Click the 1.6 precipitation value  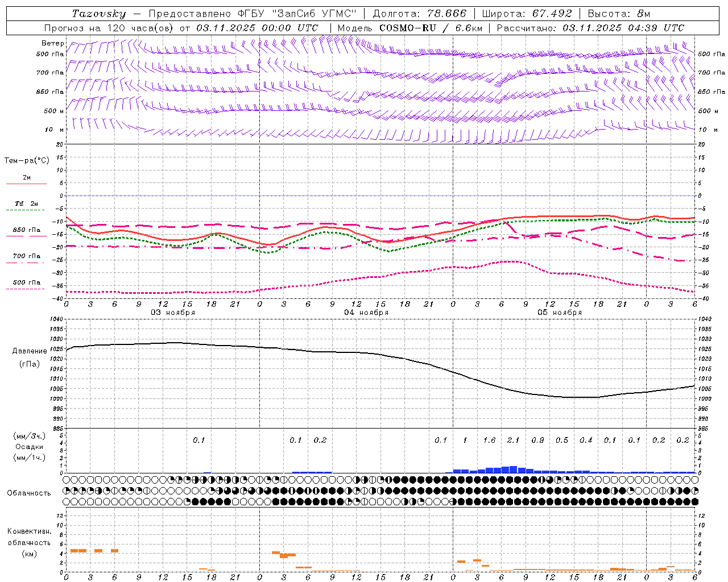point(489,440)
